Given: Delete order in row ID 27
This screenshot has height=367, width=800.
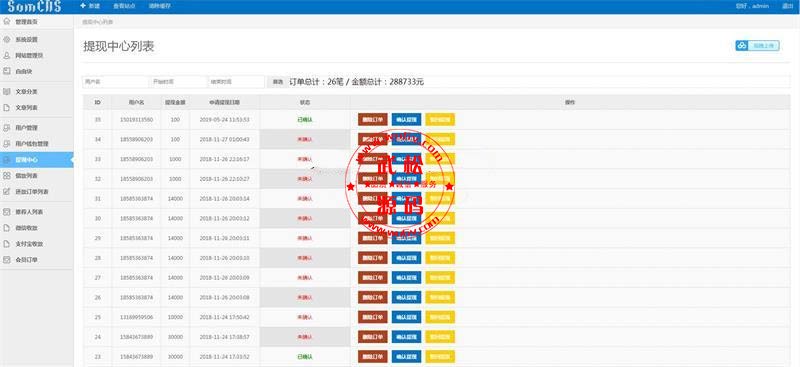Looking at the screenshot, I should click(x=372, y=278).
